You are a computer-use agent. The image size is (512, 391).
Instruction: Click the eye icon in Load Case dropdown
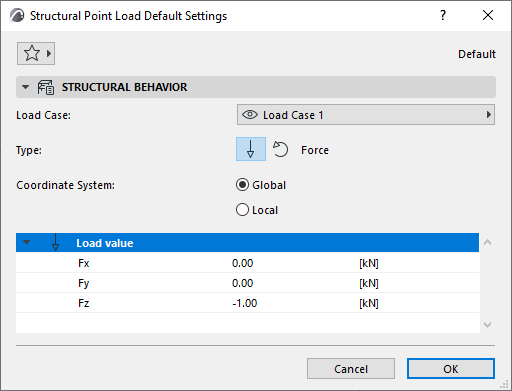pyautogui.click(x=250, y=115)
